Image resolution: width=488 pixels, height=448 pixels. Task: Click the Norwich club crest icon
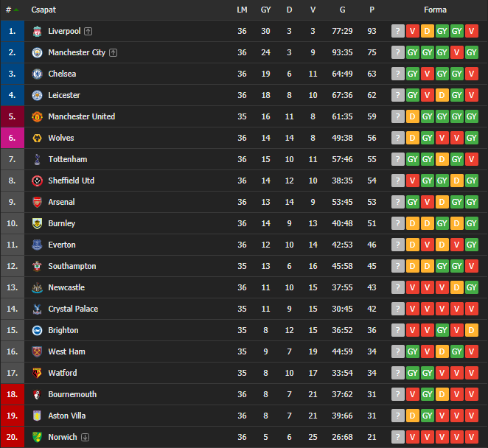pos(37,437)
